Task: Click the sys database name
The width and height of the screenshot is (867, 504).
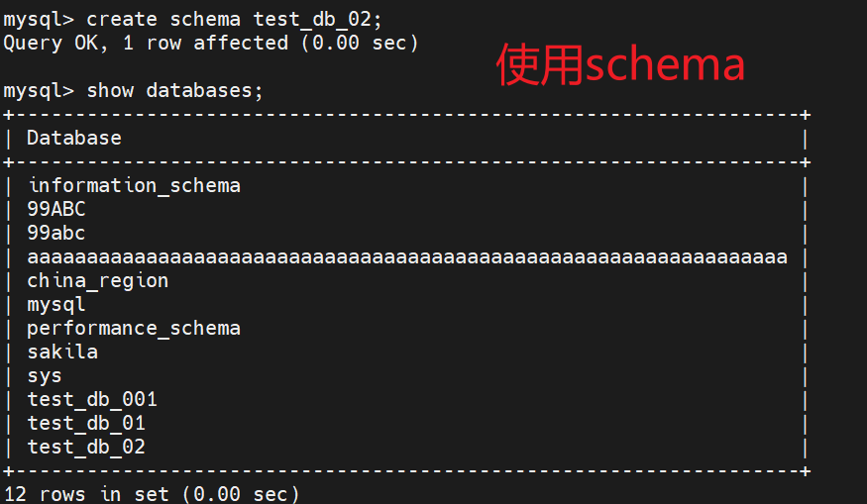Action: pyautogui.click(x=45, y=375)
